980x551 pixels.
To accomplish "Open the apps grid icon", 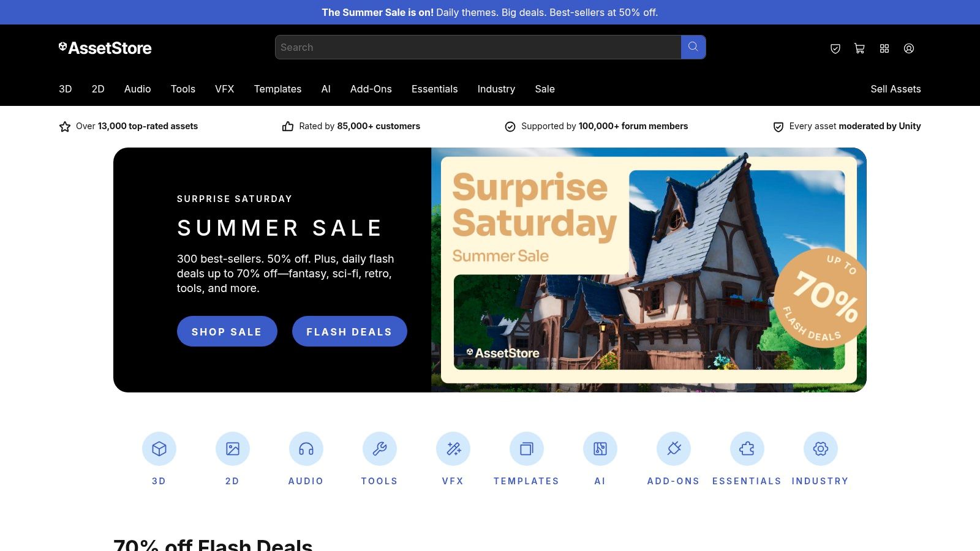I will pyautogui.click(x=884, y=48).
